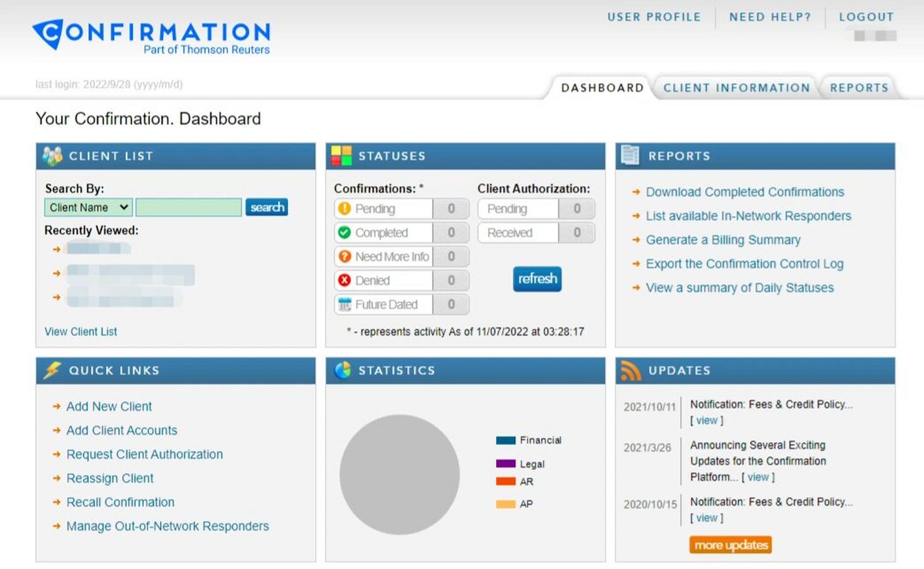Click arrow icon beside Generate a Billing Summary
This screenshot has width=924, height=569.
(x=636, y=240)
